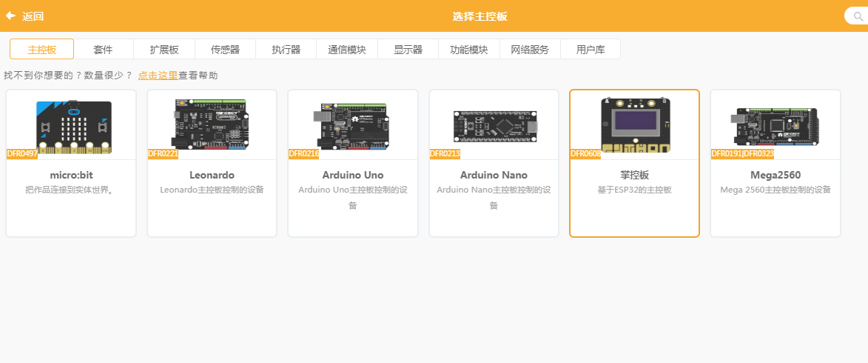
Task: Click the DFR0221 SKU badge
Action: (164, 153)
